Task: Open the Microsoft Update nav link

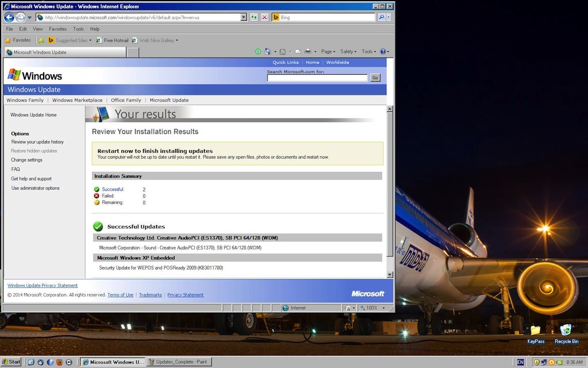Action: (x=169, y=100)
